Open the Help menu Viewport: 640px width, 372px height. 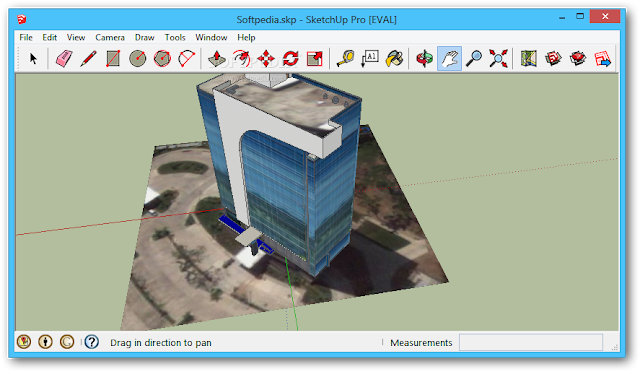(246, 38)
